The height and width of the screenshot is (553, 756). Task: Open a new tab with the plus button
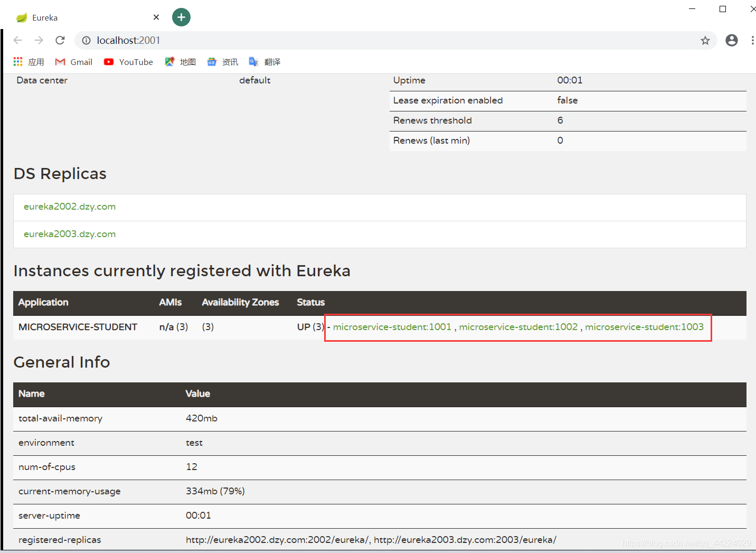181,17
